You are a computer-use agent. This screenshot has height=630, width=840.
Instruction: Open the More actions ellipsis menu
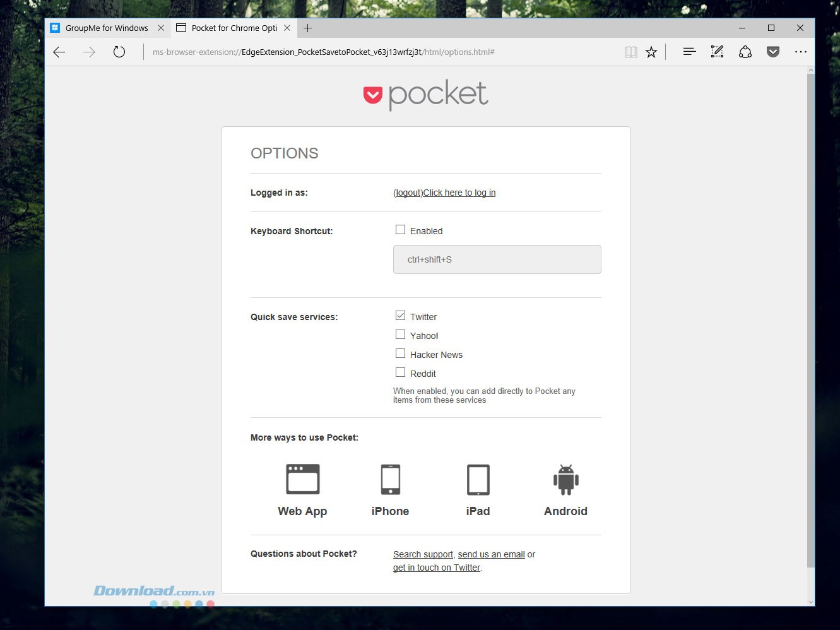pos(800,52)
